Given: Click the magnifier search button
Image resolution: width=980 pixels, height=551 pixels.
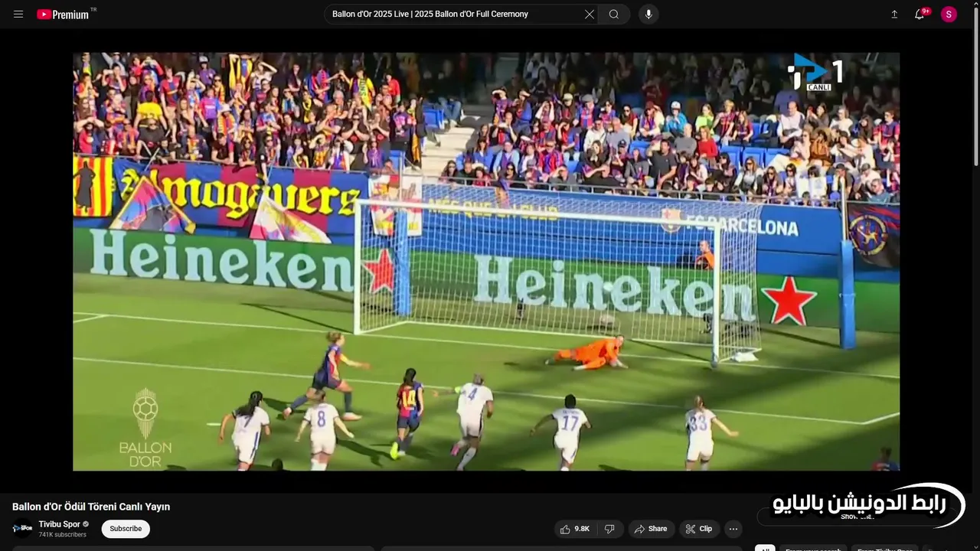Looking at the screenshot, I should 614,14.
